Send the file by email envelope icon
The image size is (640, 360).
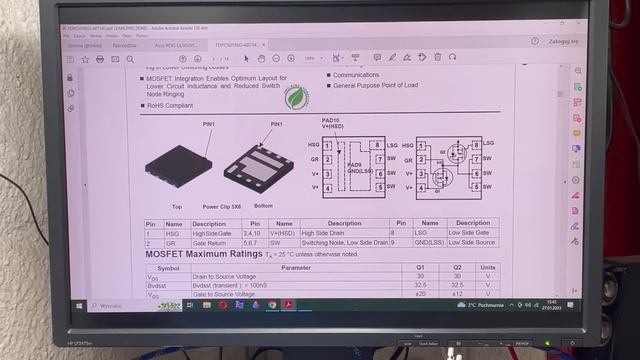(x=115, y=60)
